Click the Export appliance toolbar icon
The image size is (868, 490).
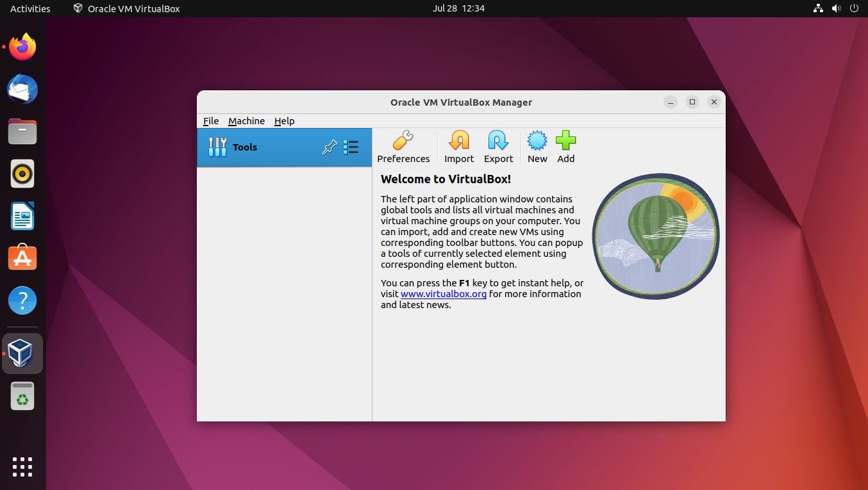[498, 147]
